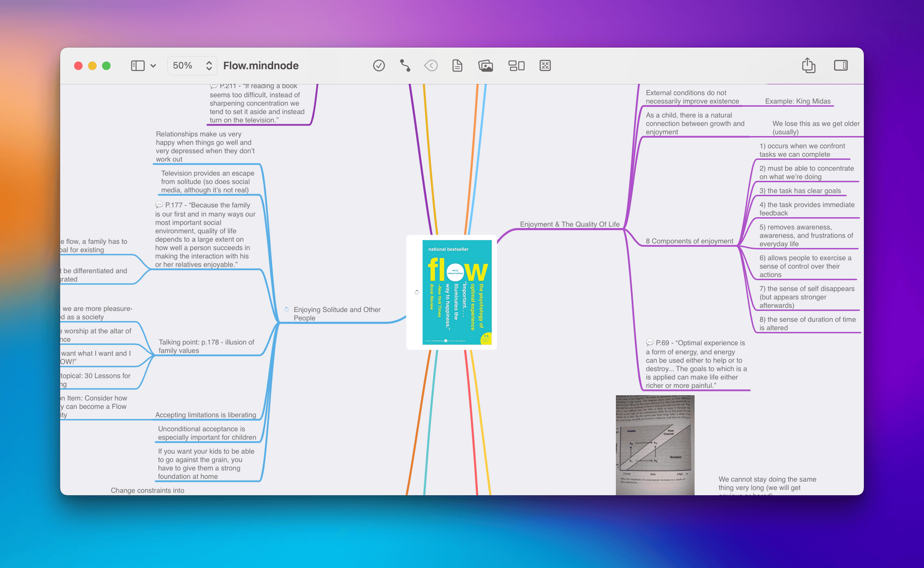Open the note icon on P.177 quote
This screenshot has width=924, height=568.
[x=159, y=204]
